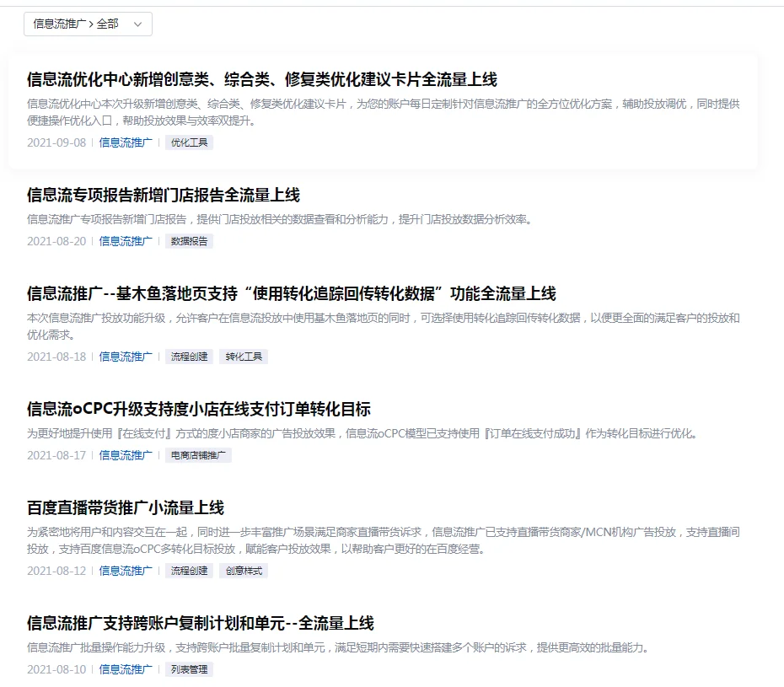Click summary text starting 信息流优化中心本次升级新增

[384, 112]
